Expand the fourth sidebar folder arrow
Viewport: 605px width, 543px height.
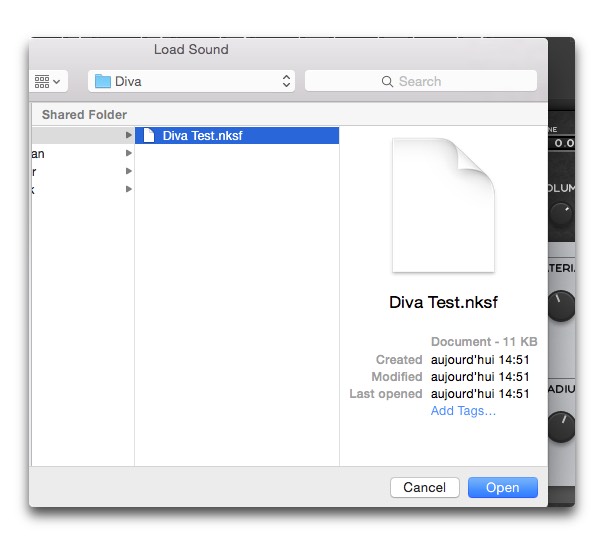click(x=129, y=189)
